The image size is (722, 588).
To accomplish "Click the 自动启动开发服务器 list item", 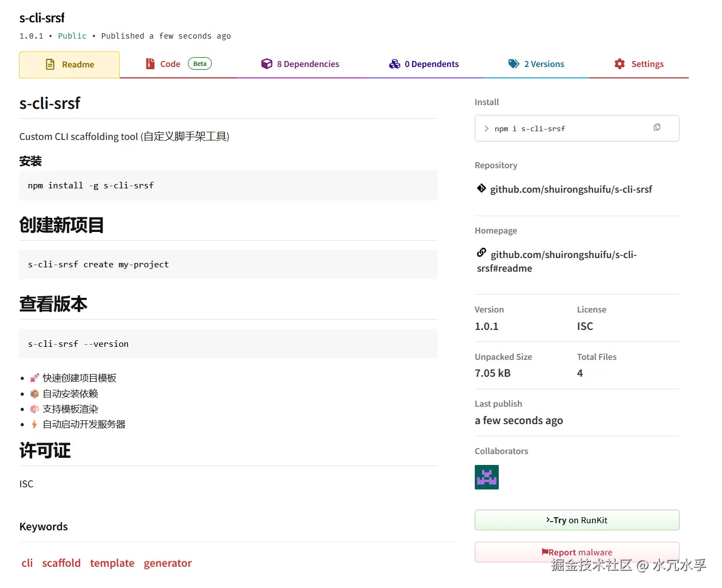I will click(78, 424).
